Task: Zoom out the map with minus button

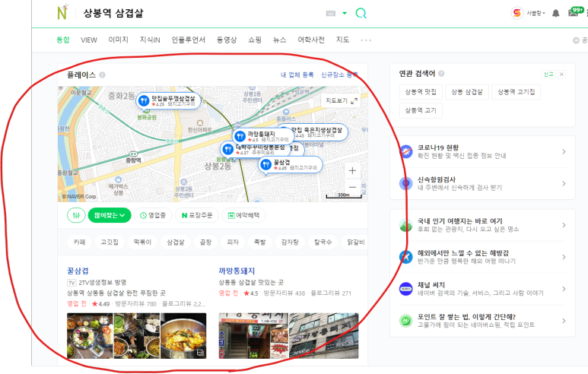Action: pyautogui.click(x=352, y=187)
